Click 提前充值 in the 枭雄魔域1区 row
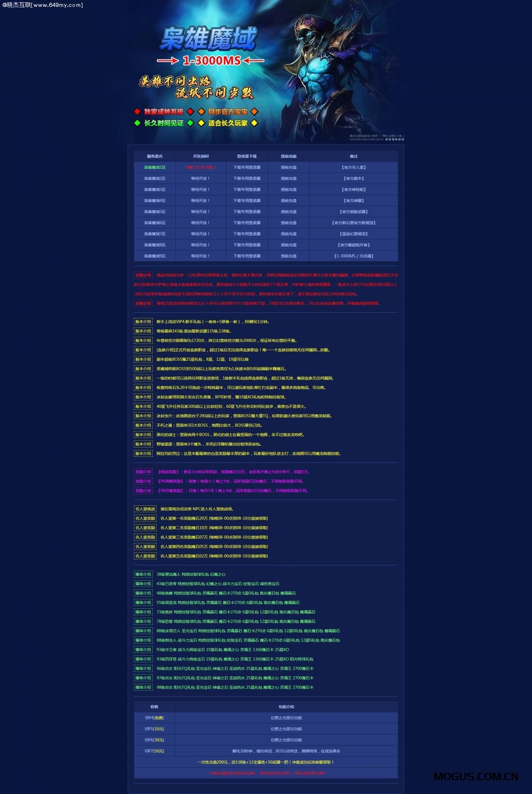This screenshot has width=532, height=794. tap(289, 168)
